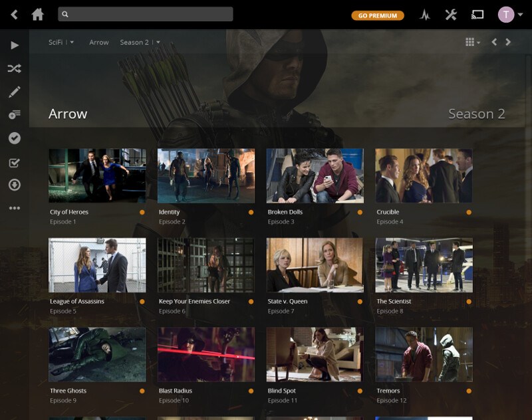
Task: Toggle unwatched dot for Blind Spot
Action: point(360,391)
